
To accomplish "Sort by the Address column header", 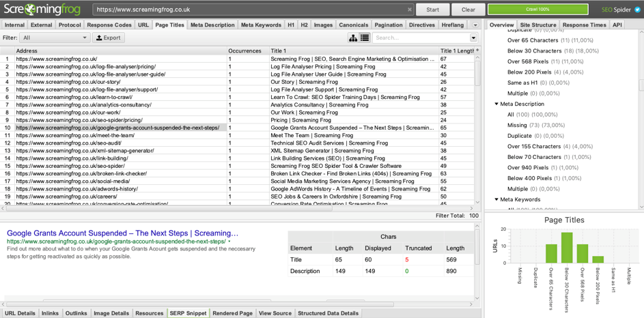I will [121, 51].
